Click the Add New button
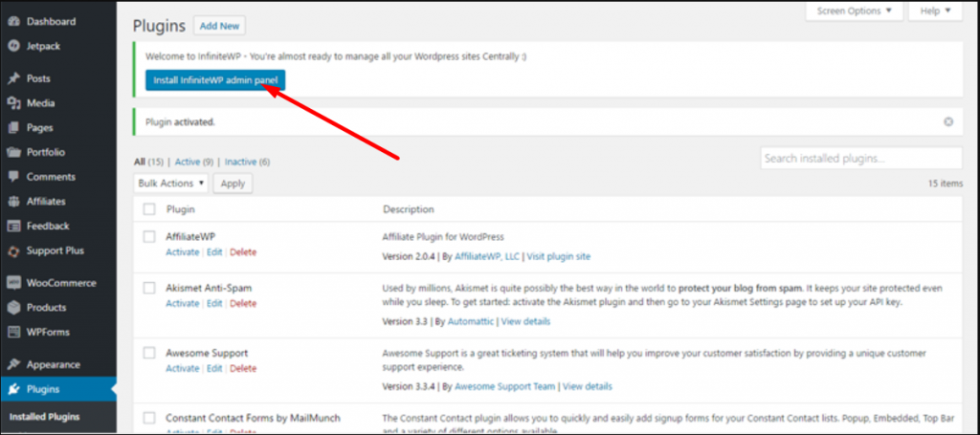 219,26
